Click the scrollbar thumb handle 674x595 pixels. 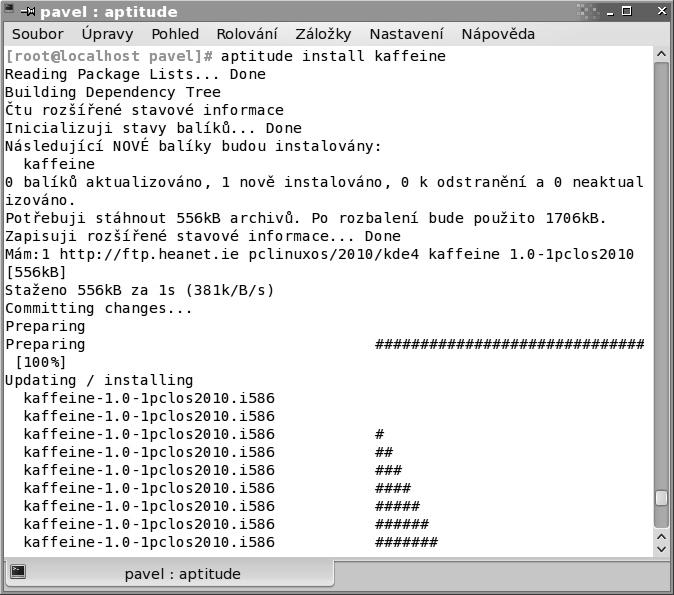point(662,499)
